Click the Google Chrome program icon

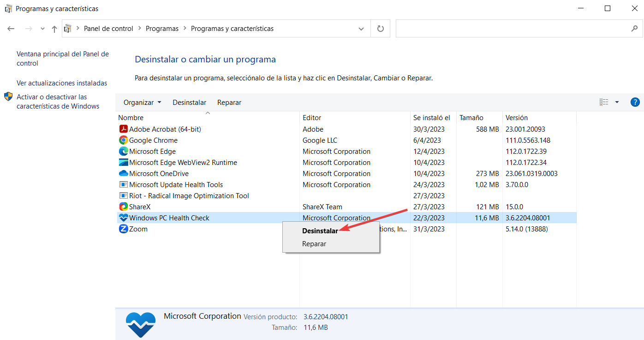pos(123,140)
